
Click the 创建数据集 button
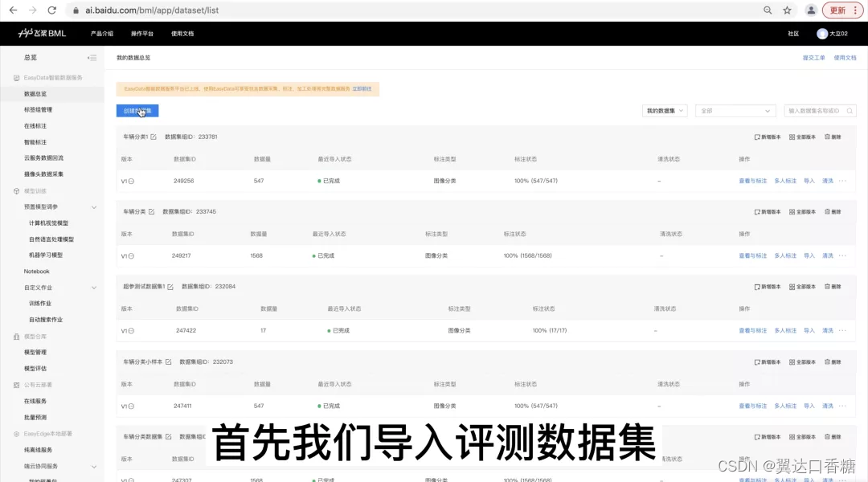tap(137, 110)
